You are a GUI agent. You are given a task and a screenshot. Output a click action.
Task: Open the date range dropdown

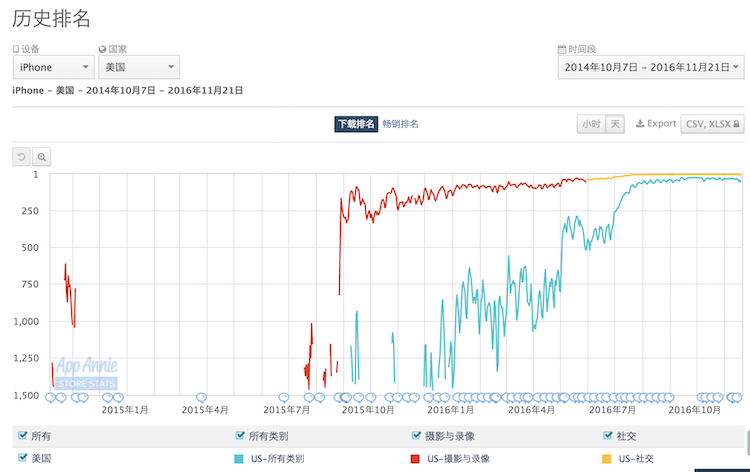click(x=650, y=67)
